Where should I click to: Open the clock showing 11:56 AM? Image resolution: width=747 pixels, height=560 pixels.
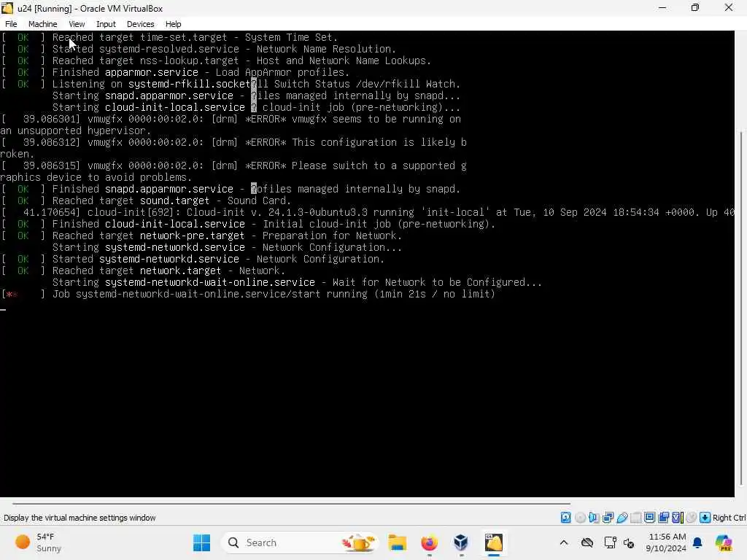tap(666, 542)
